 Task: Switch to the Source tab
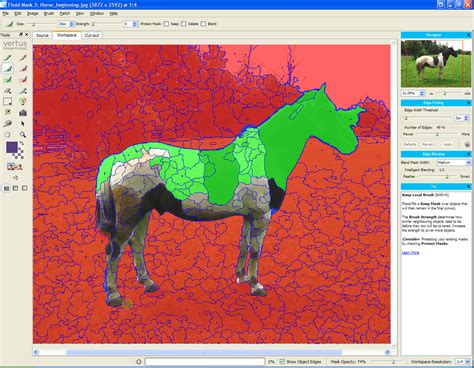(42, 35)
